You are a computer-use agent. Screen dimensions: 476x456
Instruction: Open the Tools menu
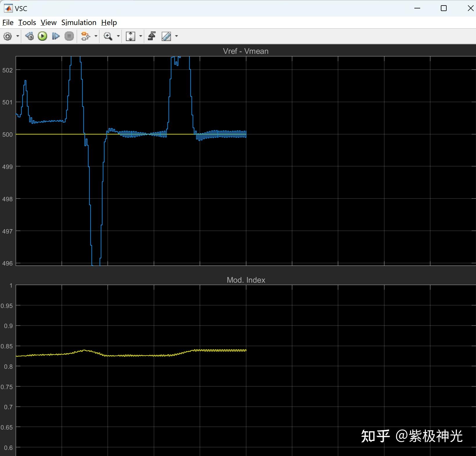tap(27, 22)
